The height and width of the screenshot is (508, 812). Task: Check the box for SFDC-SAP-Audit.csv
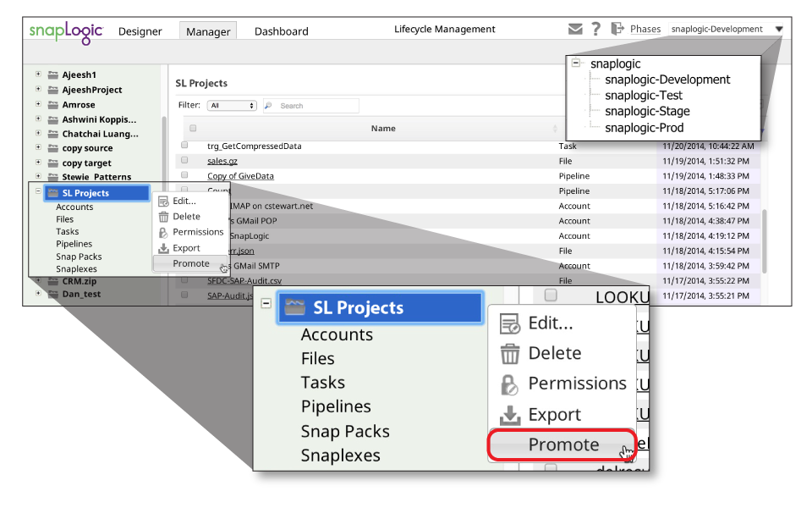pyautogui.click(x=184, y=280)
